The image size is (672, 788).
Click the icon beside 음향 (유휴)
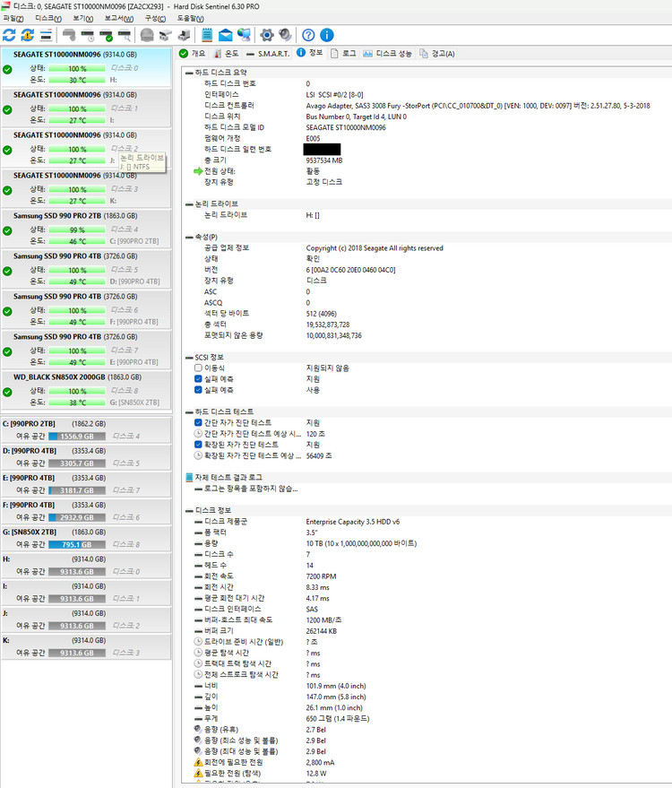[x=198, y=729]
